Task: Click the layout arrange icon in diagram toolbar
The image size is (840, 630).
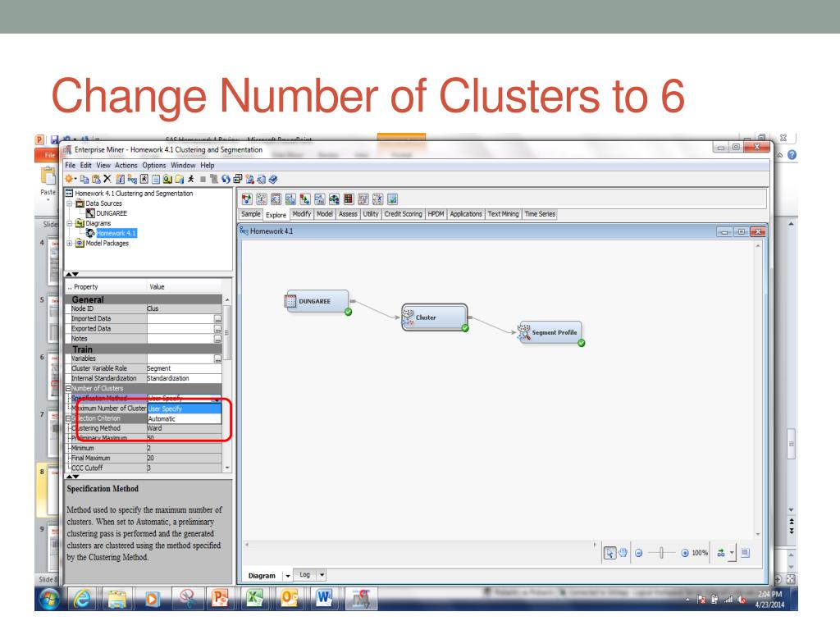Action: [x=721, y=553]
